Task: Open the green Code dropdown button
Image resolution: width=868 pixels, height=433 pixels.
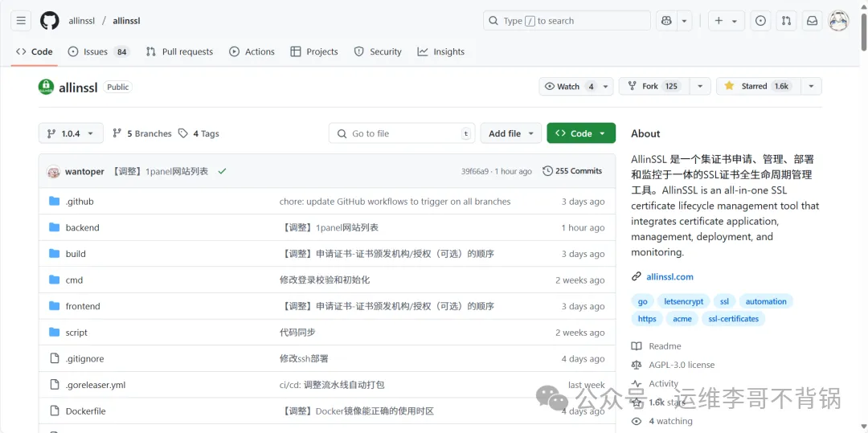Action: coord(581,133)
